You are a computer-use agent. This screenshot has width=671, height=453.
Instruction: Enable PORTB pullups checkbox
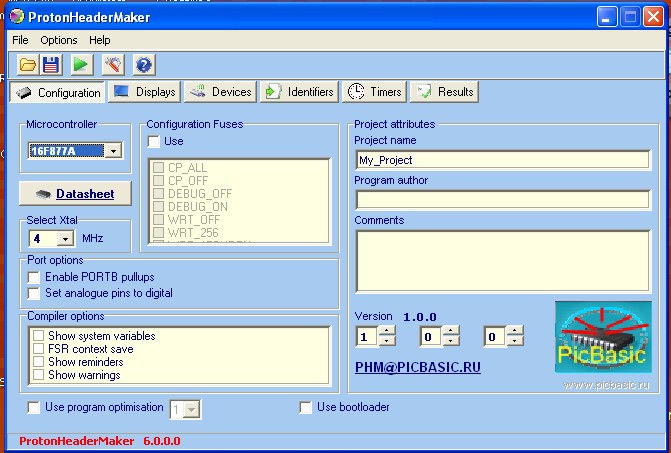coord(35,277)
